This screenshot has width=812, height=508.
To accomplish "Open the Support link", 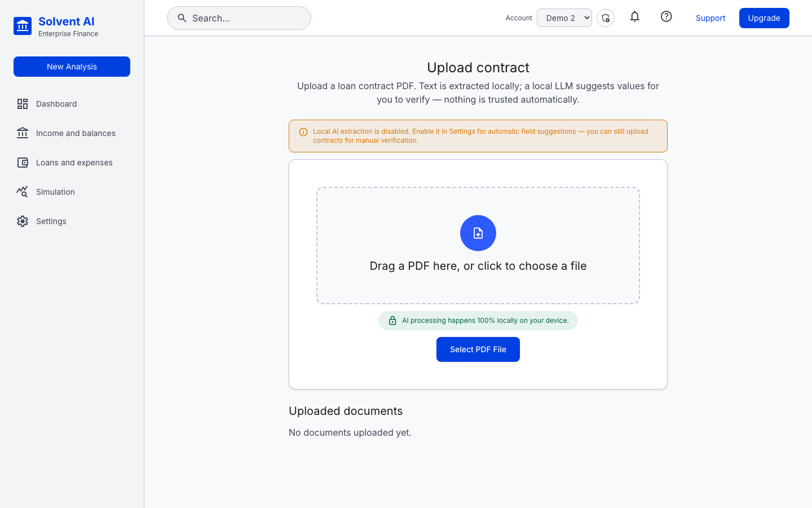I will click(x=710, y=18).
